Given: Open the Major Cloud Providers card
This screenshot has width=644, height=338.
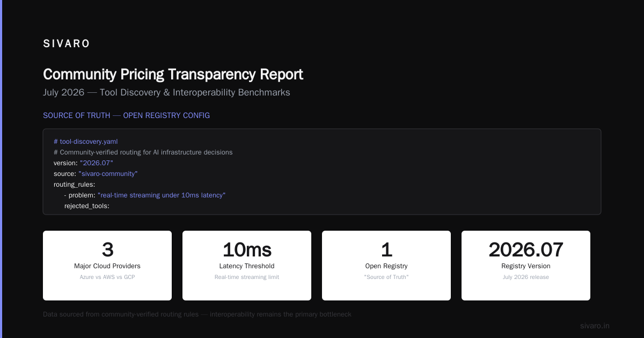Looking at the screenshot, I should click(107, 266).
